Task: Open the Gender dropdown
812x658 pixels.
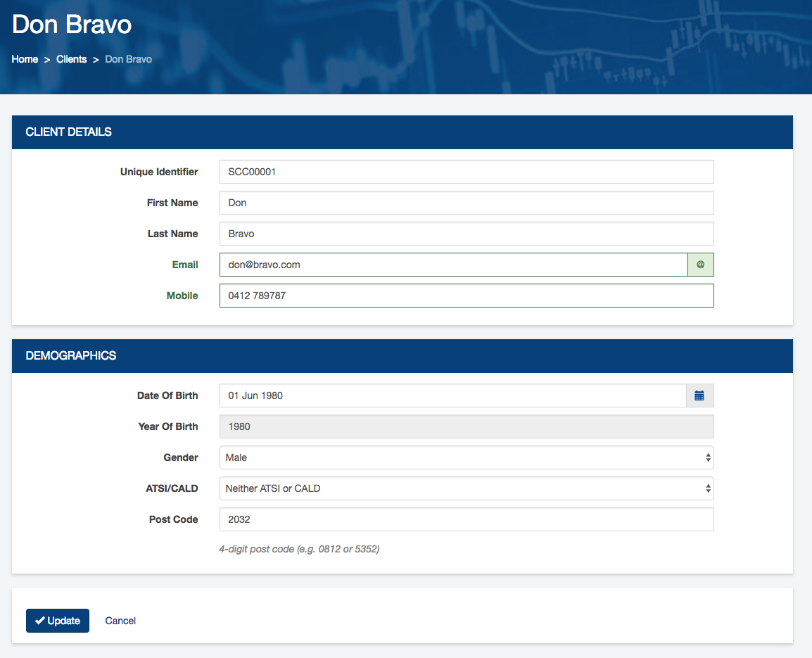Action: pos(467,457)
